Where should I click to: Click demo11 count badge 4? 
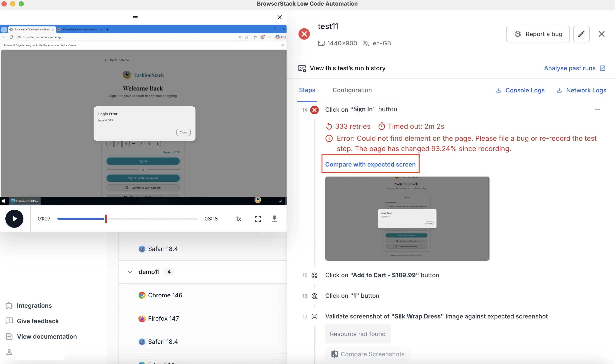(x=169, y=272)
